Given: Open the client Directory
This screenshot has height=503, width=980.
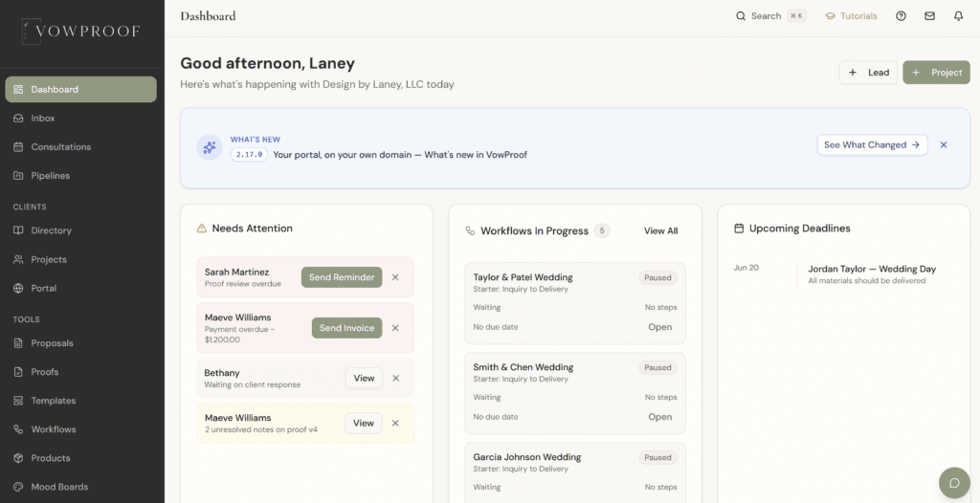Looking at the screenshot, I should (80, 230).
